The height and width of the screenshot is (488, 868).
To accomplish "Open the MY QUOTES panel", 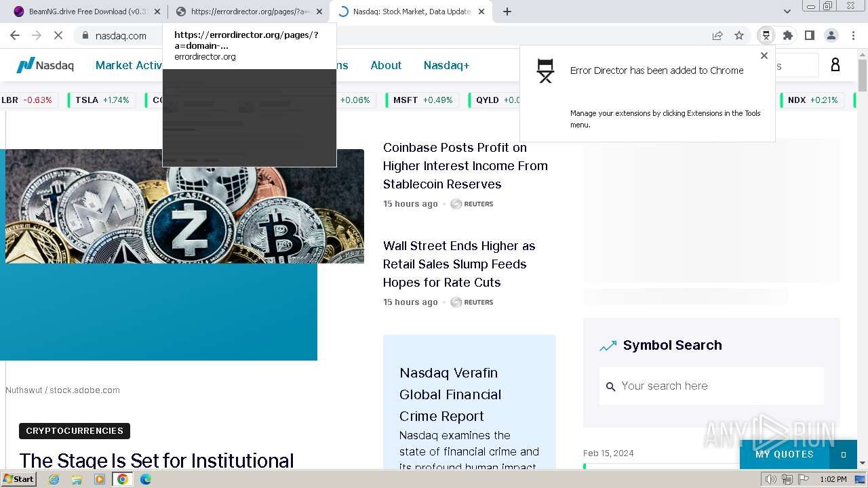I will point(785,454).
